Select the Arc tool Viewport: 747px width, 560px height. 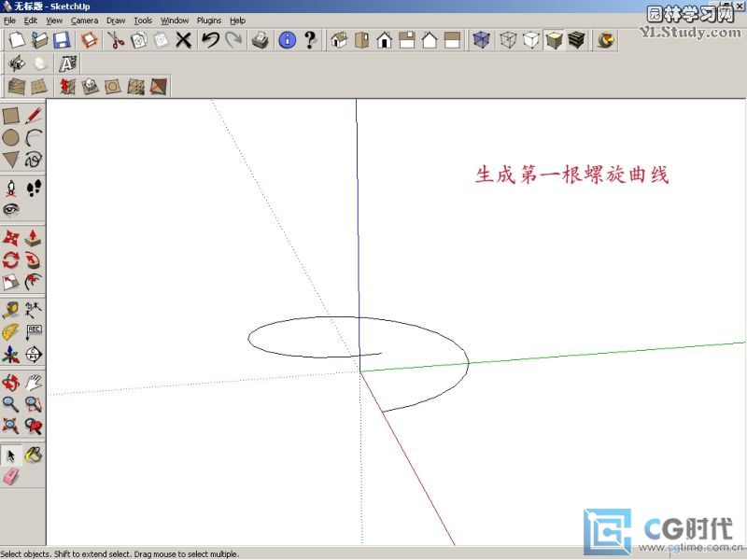pos(34,137)
